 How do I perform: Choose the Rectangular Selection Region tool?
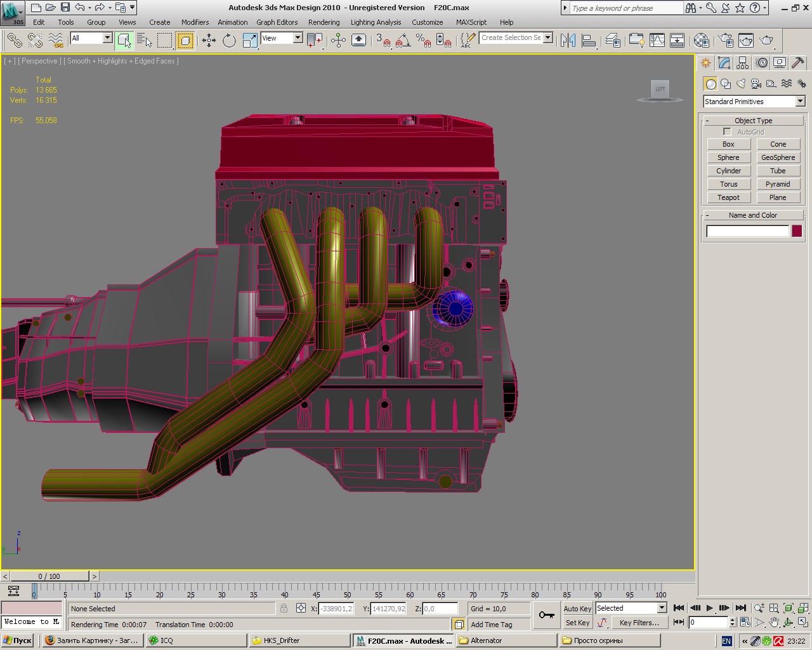[165, 41]
